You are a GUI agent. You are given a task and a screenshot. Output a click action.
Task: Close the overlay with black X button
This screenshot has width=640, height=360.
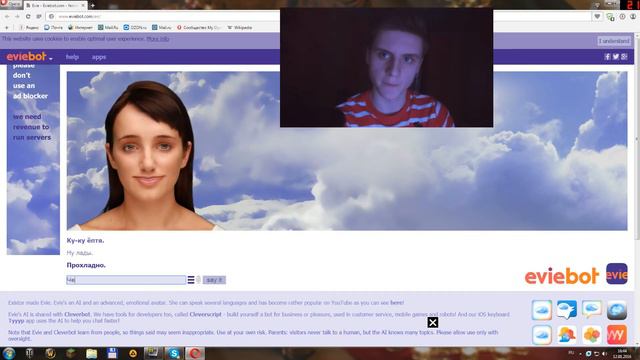pyautogui.click(x=433, y=322)
